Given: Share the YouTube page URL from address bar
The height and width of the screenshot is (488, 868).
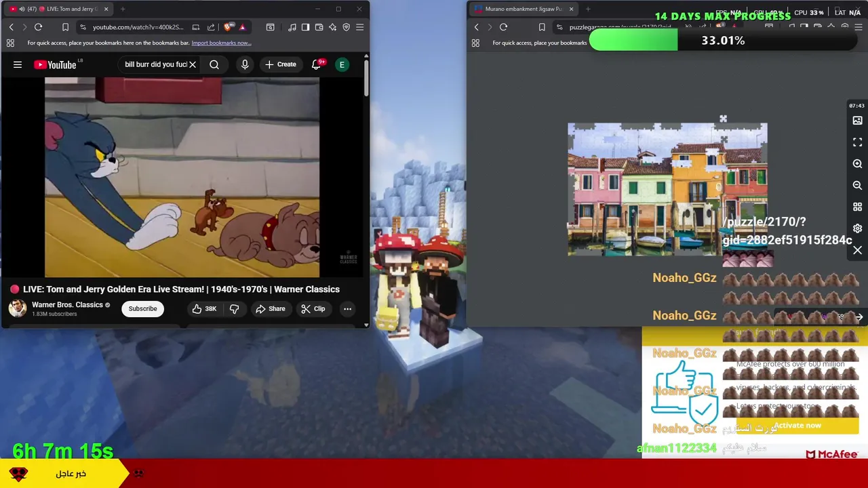Looking at the screenshot, I should pos(211,27).
